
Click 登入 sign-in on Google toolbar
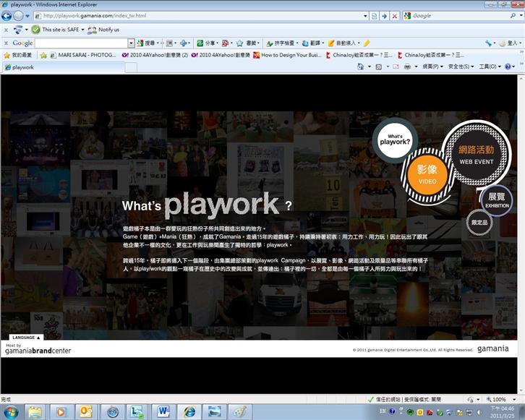pos(510,43)
